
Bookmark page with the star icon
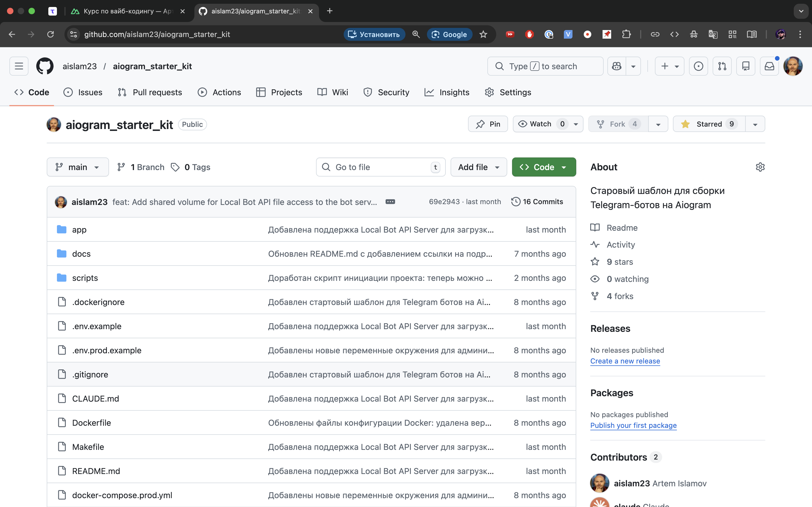[483, 34]
